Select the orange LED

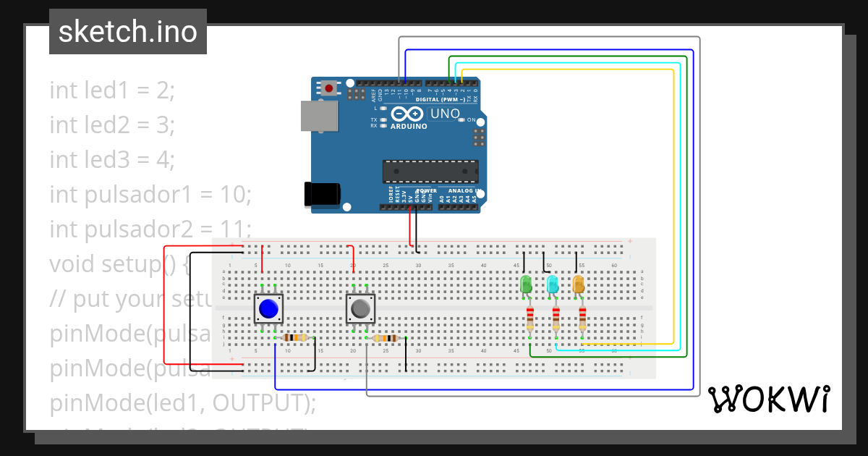coord(578,284)
